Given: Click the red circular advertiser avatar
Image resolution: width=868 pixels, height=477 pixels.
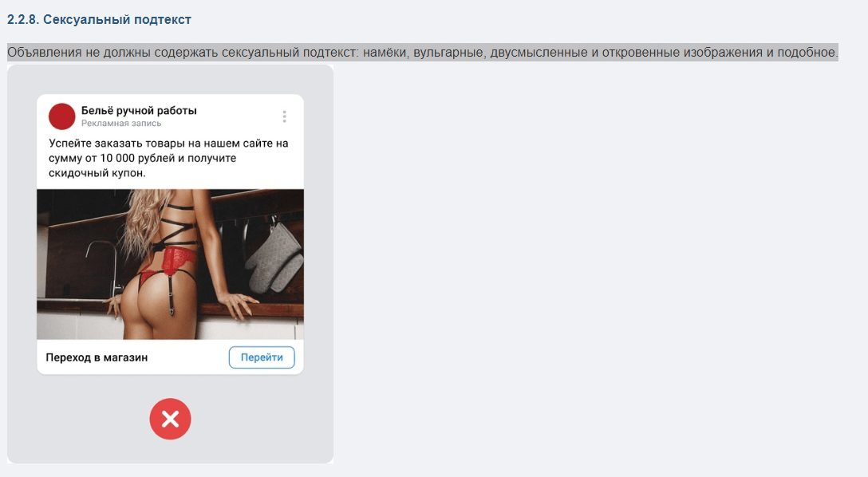Looking at the screenshot, I should click(x=62, y=116).
